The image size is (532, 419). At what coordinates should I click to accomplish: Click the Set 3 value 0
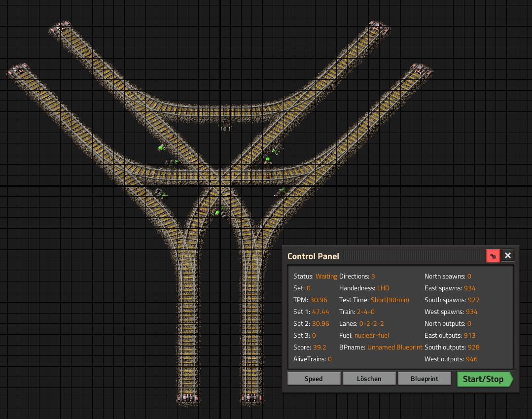point(314,336)
